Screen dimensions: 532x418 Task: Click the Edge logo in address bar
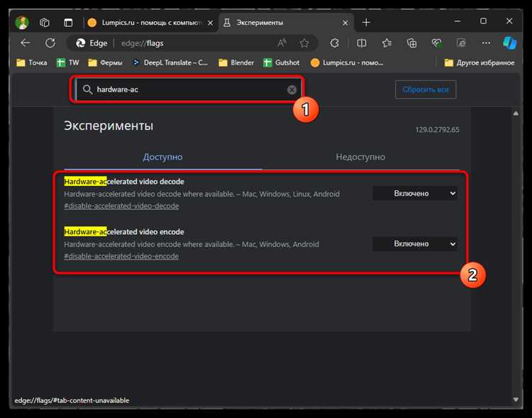(80, 43)
